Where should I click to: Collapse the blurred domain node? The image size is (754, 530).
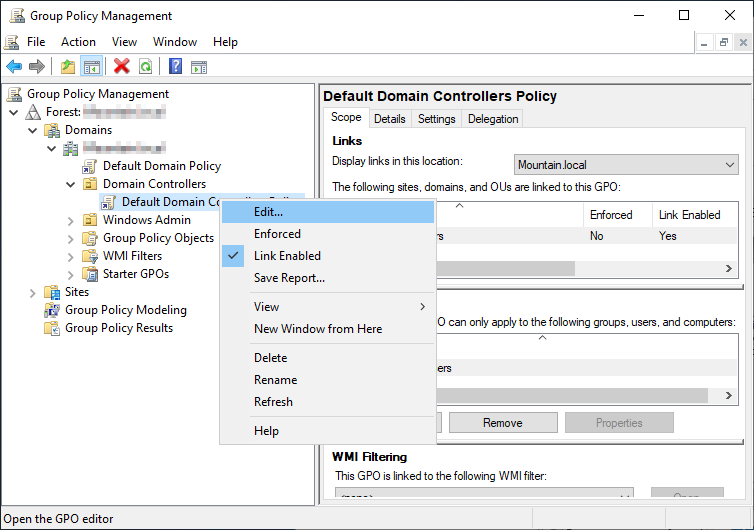51,149
